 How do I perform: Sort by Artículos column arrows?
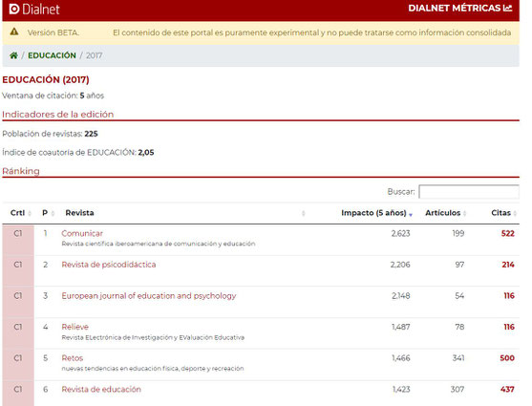click(464, 213)
